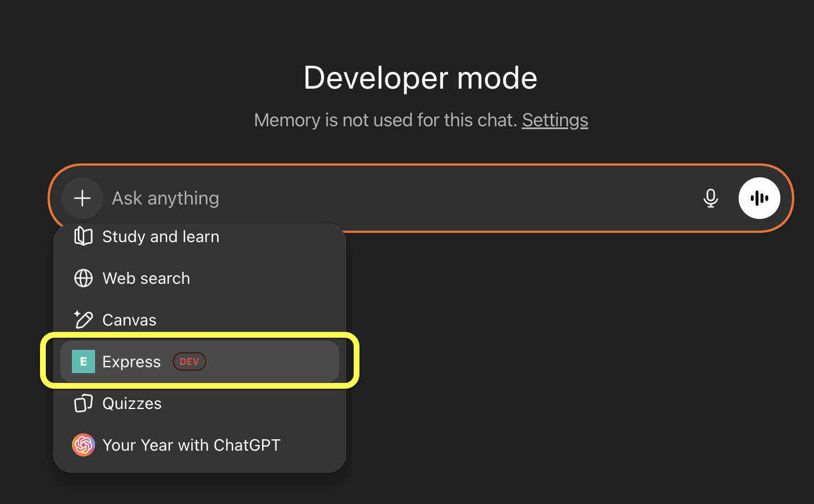Click the sparkle pencil Canvas icon

83,320
